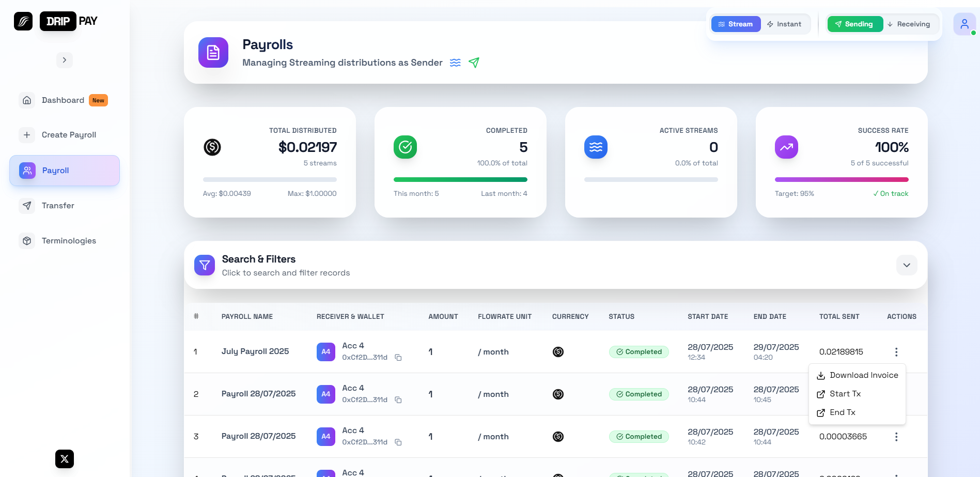Click the Completed status badge in row 2
The height and width of the screenshot is (477, 980).
point(639,394)
